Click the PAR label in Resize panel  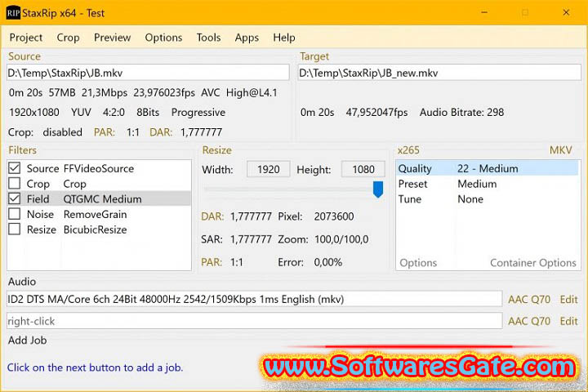click(x=212, y=262)
